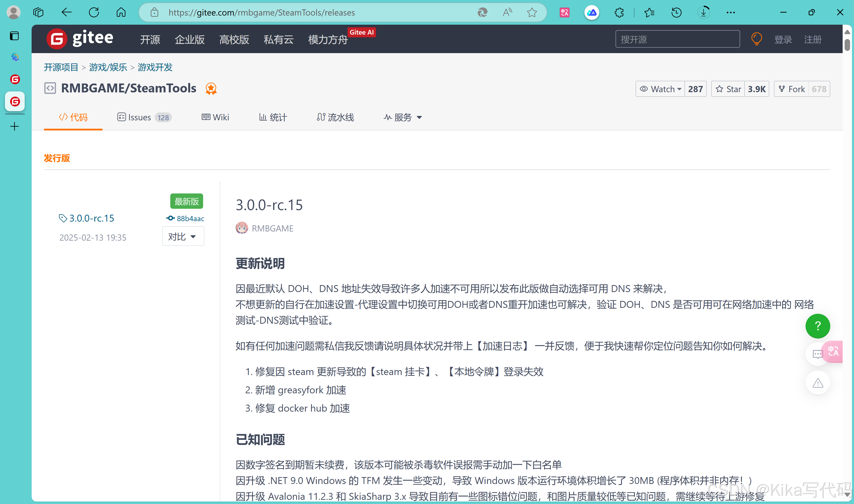Open the Wiki tab

click(215, 118)
